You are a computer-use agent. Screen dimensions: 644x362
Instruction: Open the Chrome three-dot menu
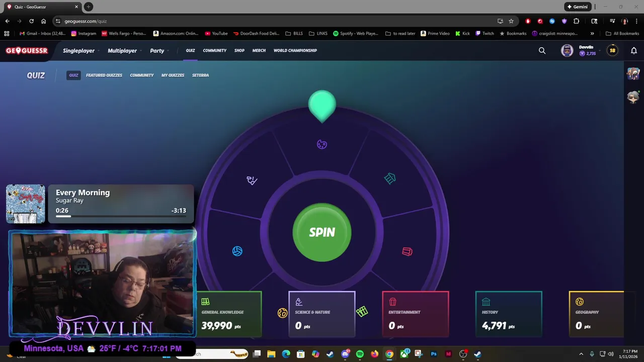636,21
